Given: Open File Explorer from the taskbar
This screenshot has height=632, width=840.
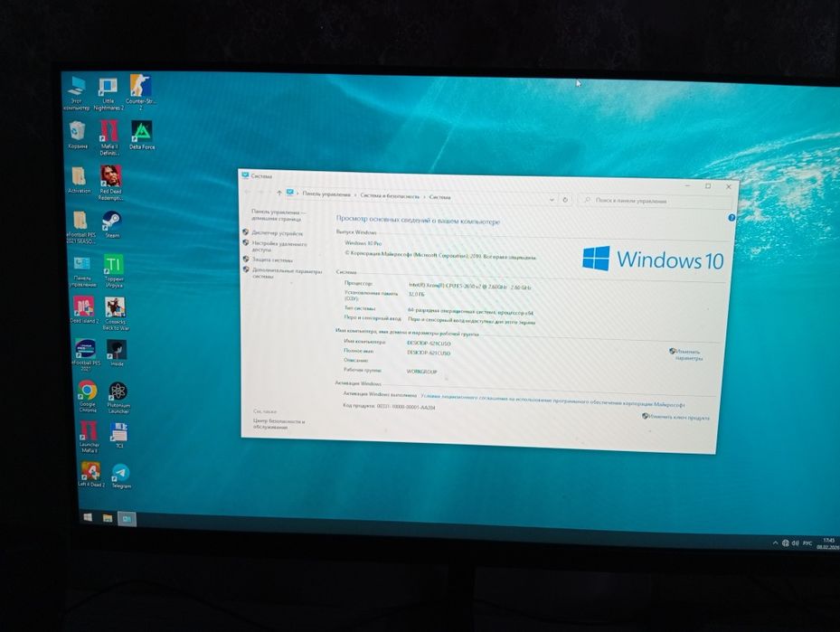Looking at the screenshot, I should [108, 518].
